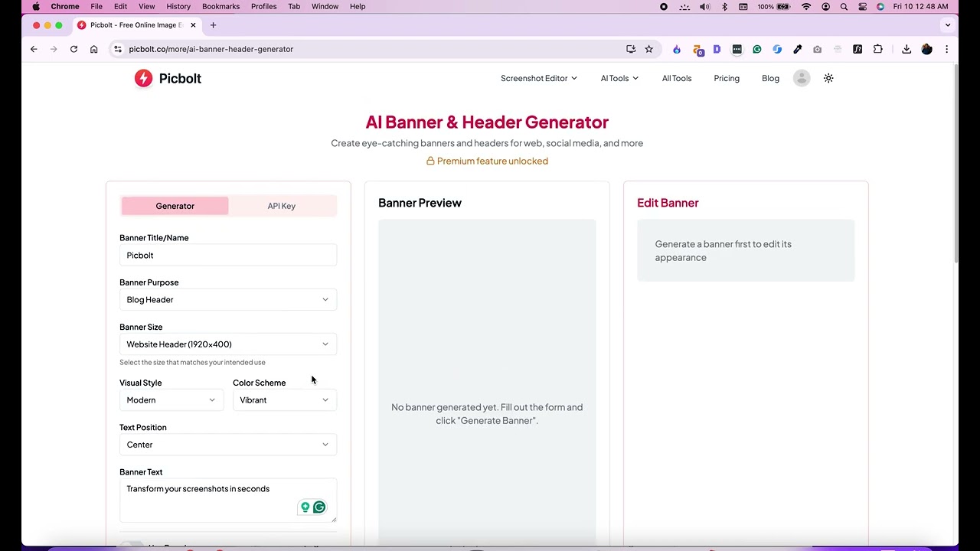Click install app icon in address bar
980x551 pixels.
[x=631, y=49]
